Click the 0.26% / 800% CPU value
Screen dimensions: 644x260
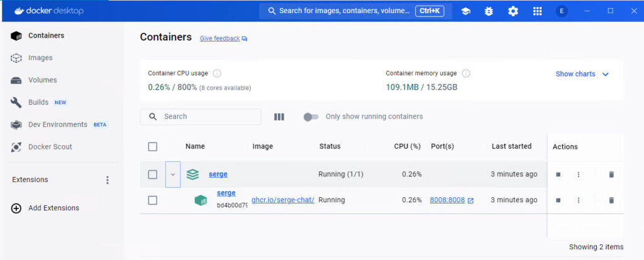tap(172, 87)
